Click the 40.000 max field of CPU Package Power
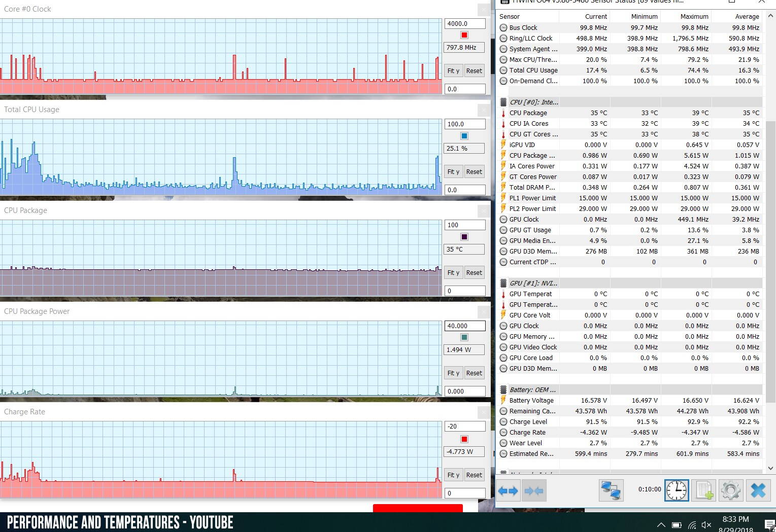776x532 pixels. (x=464, y=326)
